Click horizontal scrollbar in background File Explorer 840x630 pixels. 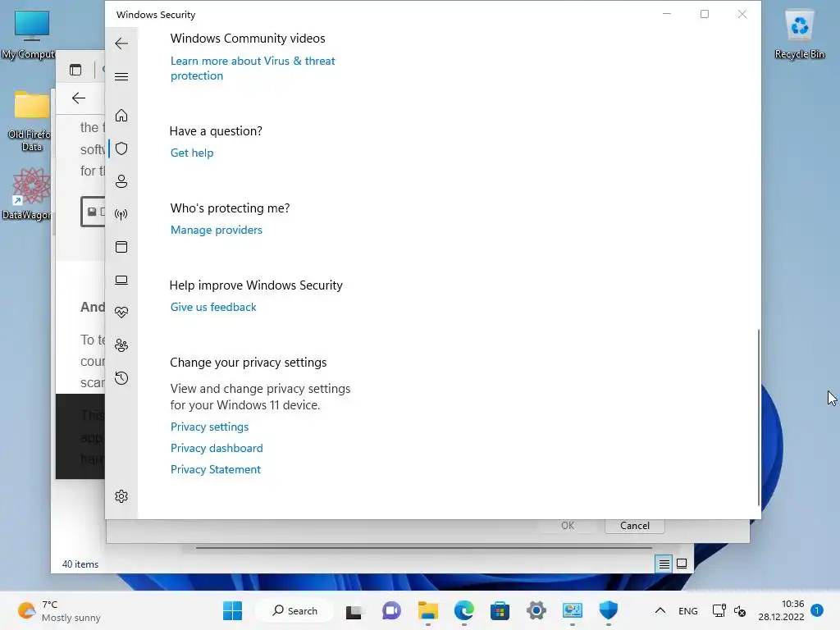point(423,548)
